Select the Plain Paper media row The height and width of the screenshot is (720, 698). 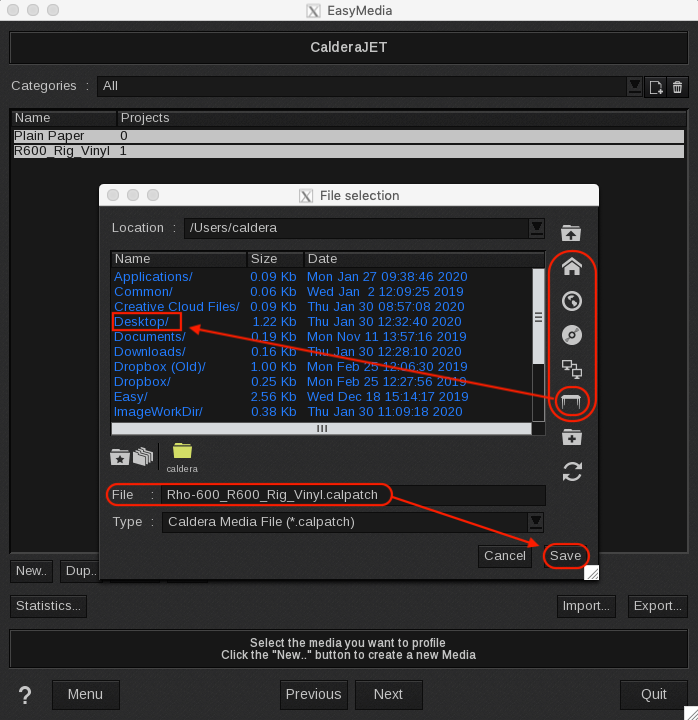point(349,136)
